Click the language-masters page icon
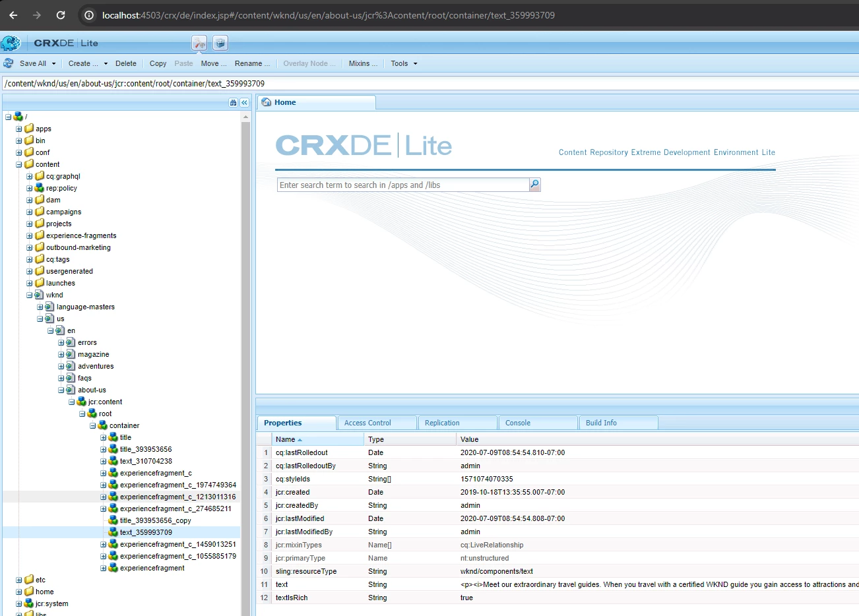The image size is (859, 616). coord(50,307)
